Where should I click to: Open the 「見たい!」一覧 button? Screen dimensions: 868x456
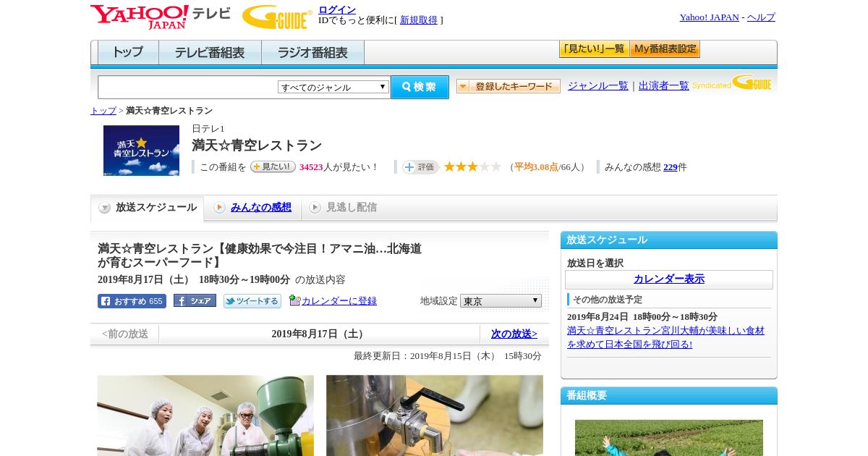[x=594, y=49]
